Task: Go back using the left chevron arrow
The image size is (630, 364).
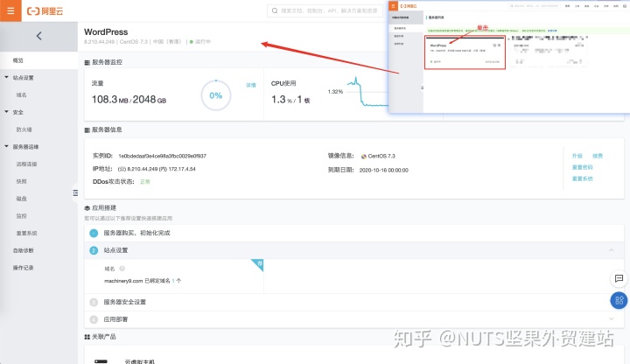Action: (x=39, y=36)
